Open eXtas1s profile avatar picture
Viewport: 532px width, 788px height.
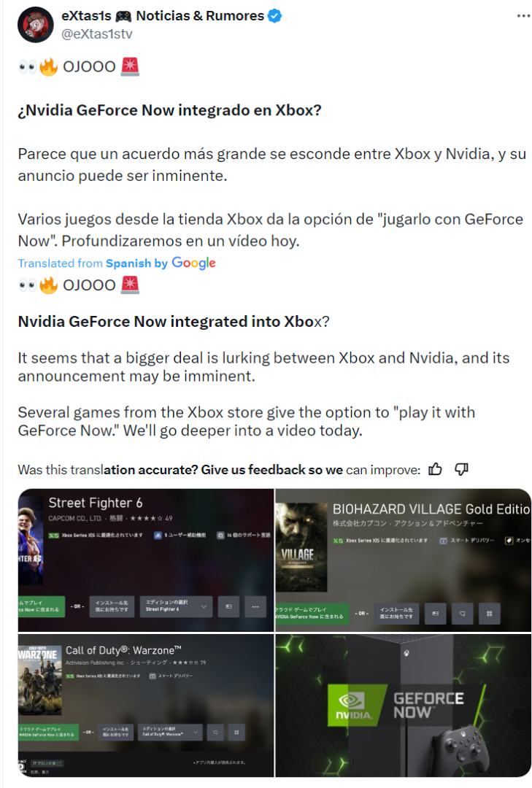36,25
